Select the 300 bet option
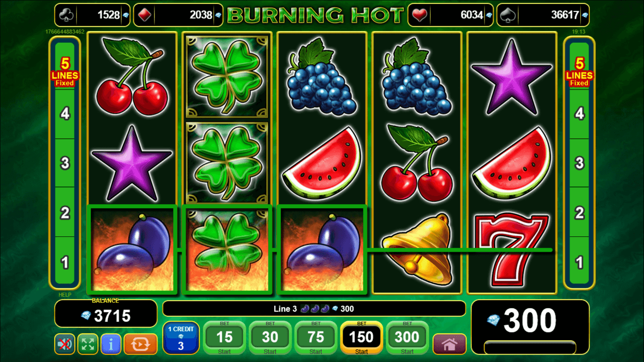This screenshot has height=362, width=644. (x=408, y=338)
